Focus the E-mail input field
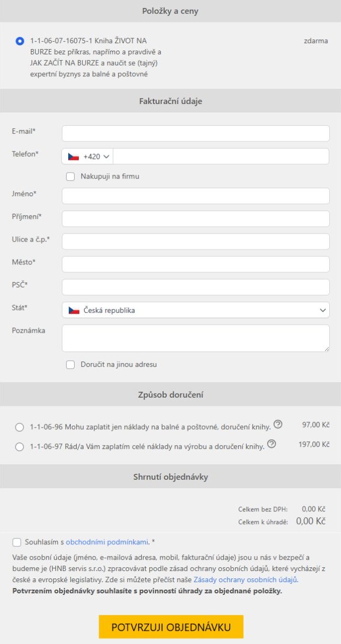Image resolution: width=341 pixels, height=644 pixels. coord(196,133)
